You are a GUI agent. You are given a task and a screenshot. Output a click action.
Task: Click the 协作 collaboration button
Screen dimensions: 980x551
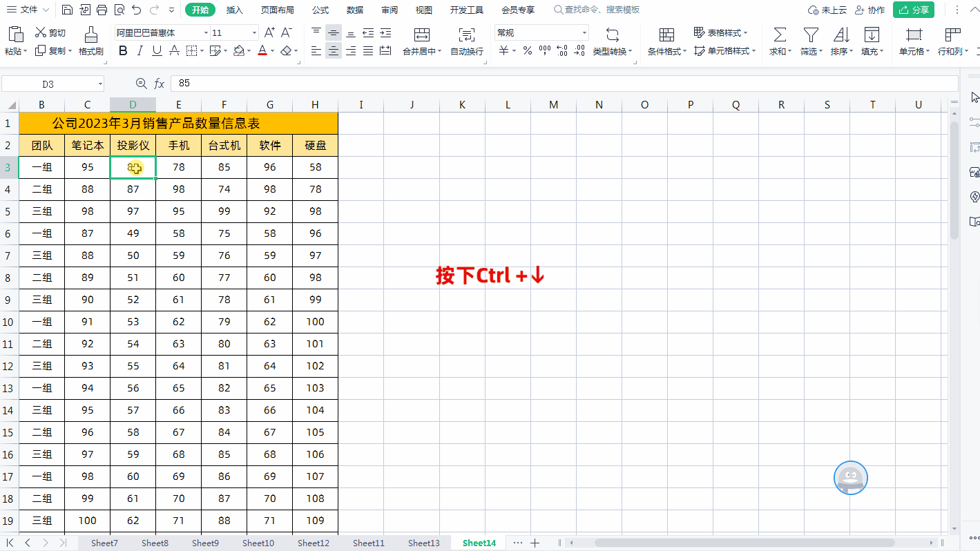point(869,10)
